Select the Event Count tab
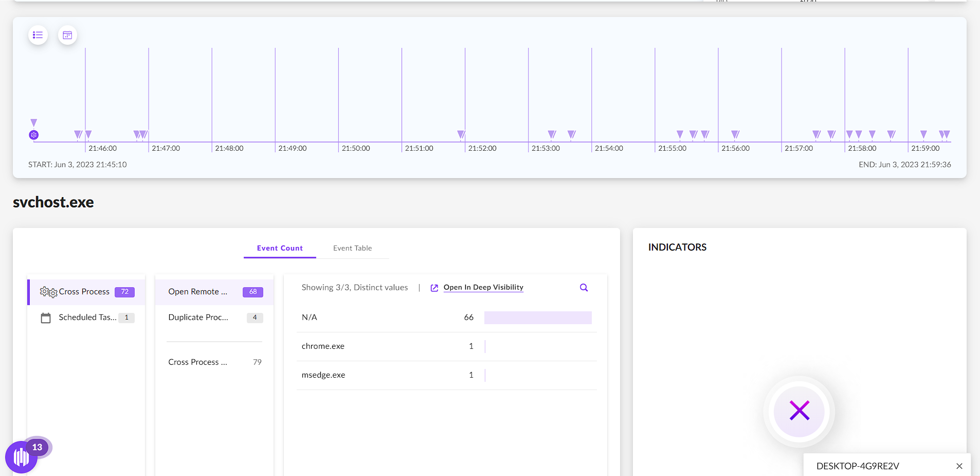 pyautogui.click(x=279, y=248)
